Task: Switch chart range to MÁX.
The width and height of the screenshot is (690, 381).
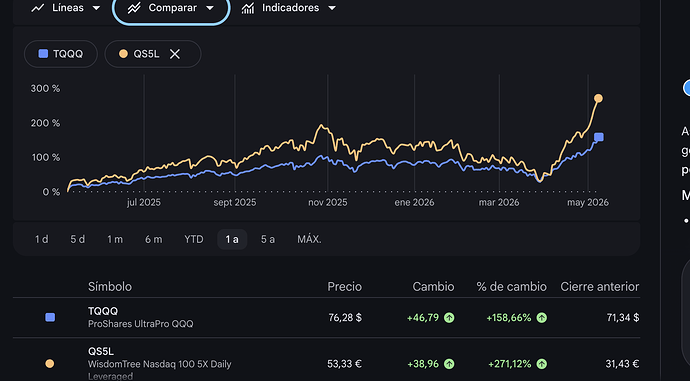Action: [309, 239]
